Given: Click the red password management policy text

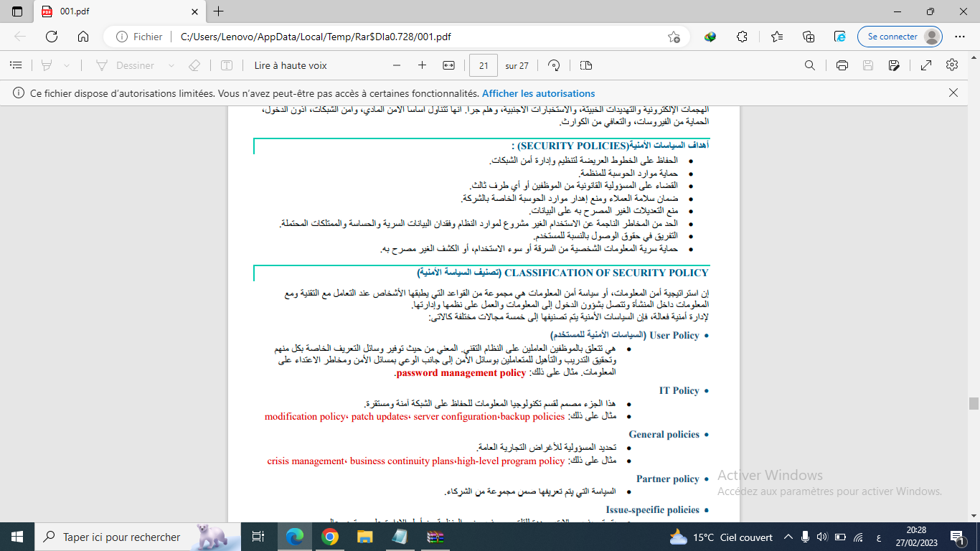Looking at the screenshot, I should point(461,373).
